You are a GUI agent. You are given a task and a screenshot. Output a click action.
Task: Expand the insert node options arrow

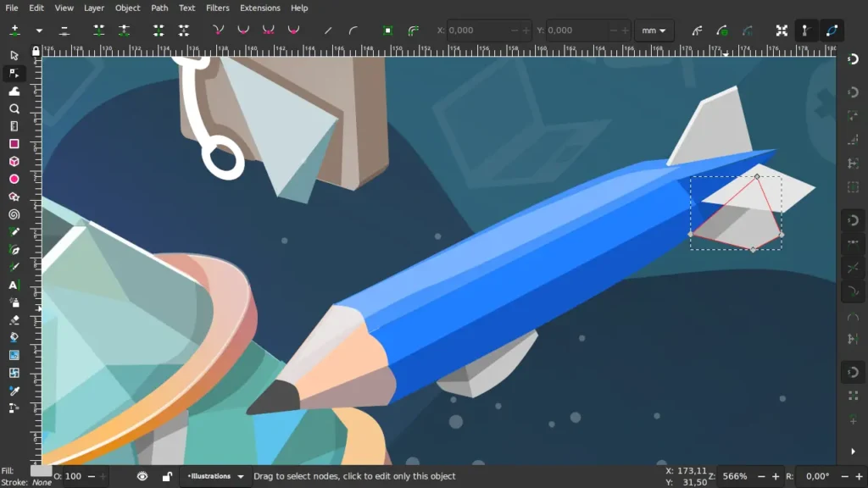coord(39,30)
